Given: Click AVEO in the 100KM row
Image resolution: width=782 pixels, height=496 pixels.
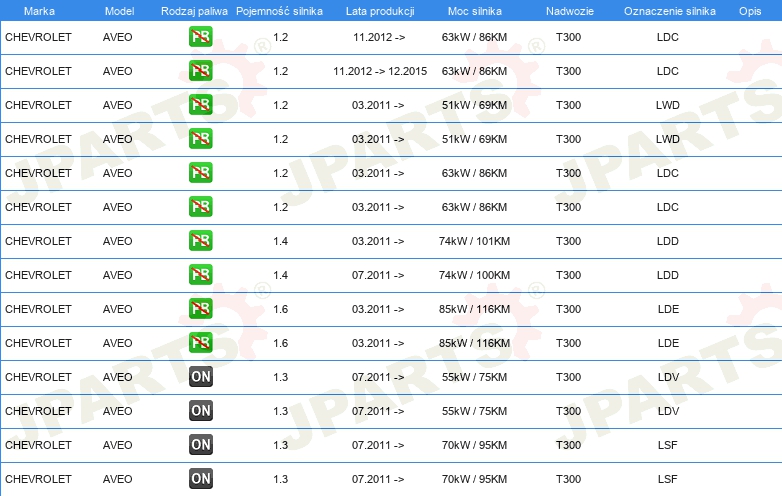Looking at the screenshot, I should pyautogui.click(x=118, y=275).
